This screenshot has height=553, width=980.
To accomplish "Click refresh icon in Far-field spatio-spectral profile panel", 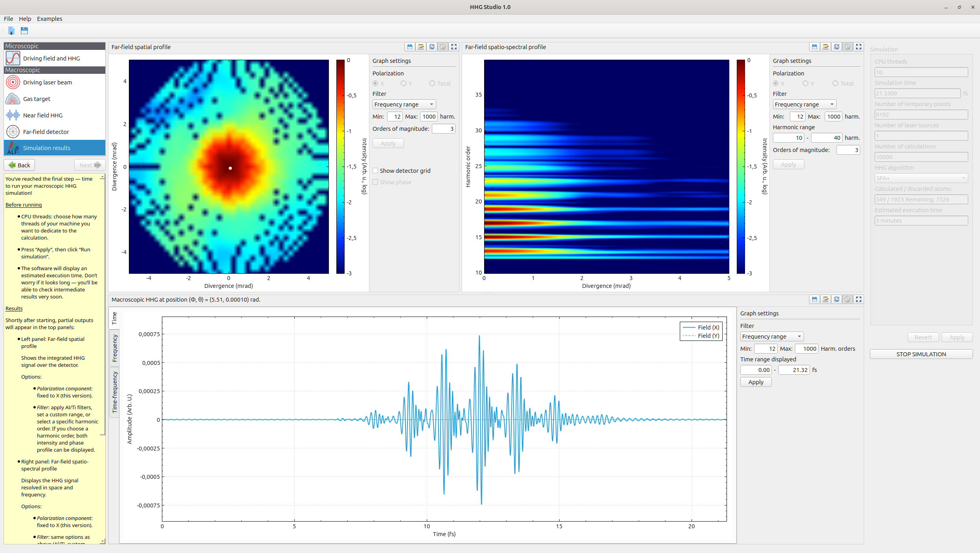I will [x=837, y=47].
